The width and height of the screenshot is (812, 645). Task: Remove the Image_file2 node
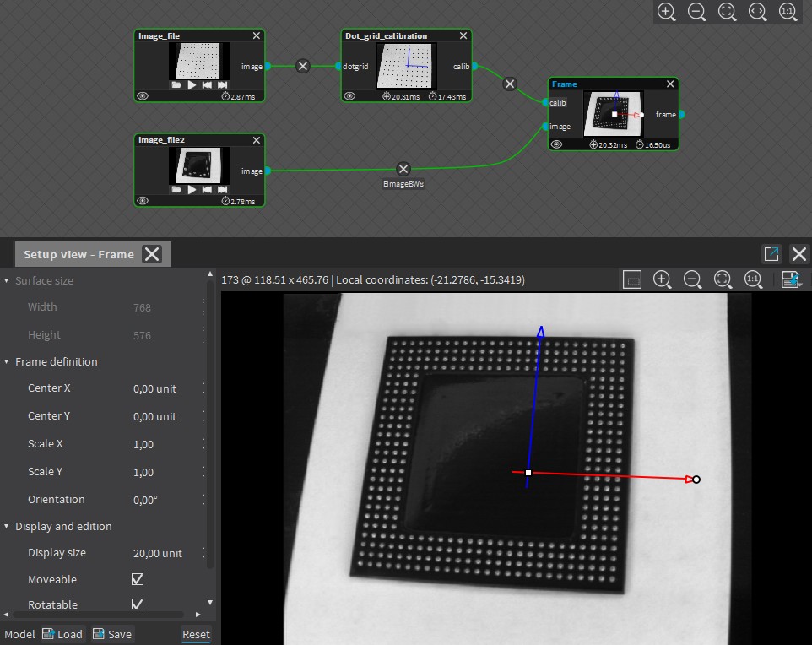click(x=257, y=140)
